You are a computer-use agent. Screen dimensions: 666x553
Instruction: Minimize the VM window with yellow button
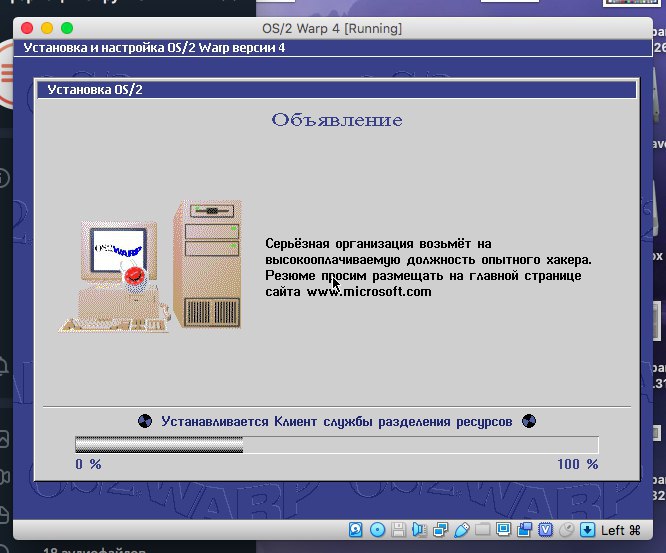pyautogui.click(x=47, y=28)
